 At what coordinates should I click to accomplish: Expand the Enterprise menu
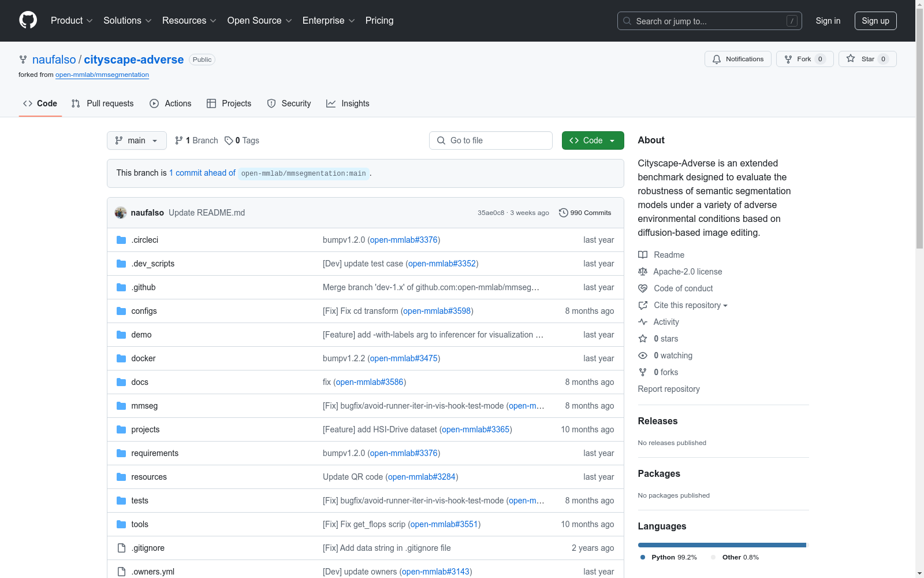coord(329,21)
